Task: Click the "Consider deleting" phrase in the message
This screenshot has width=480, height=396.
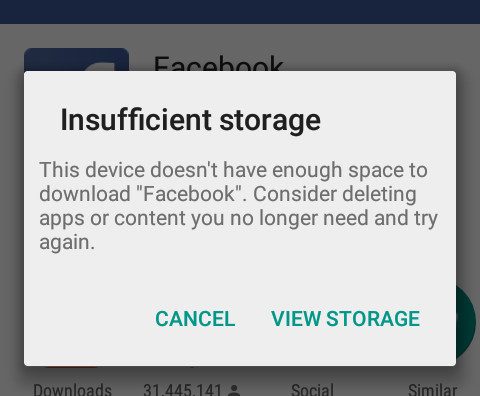Action: [335, 194]
